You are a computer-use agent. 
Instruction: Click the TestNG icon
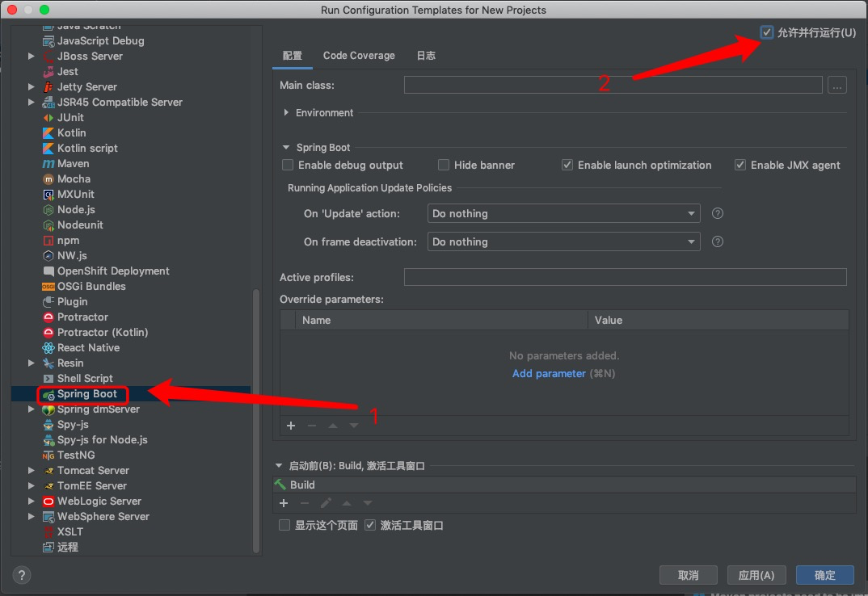pyautogui.click(x=48, y=455)
